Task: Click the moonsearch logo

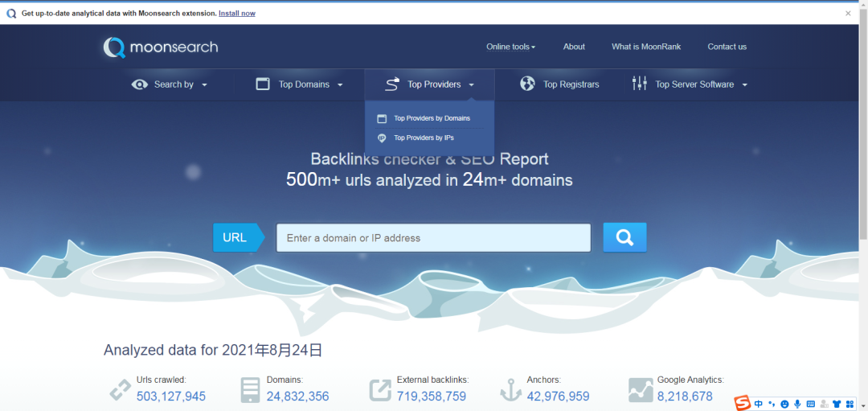Action: (x=161, y=47)
